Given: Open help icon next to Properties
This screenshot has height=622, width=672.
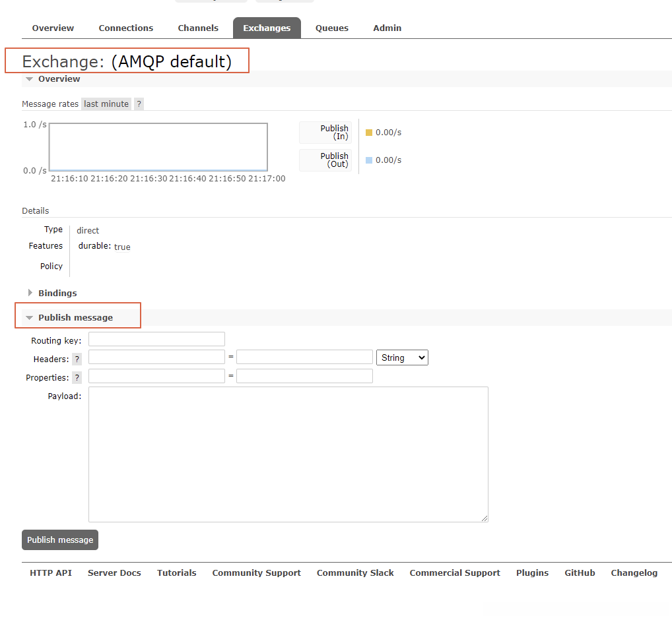Looking at the screenshot, I should [77, 377].
